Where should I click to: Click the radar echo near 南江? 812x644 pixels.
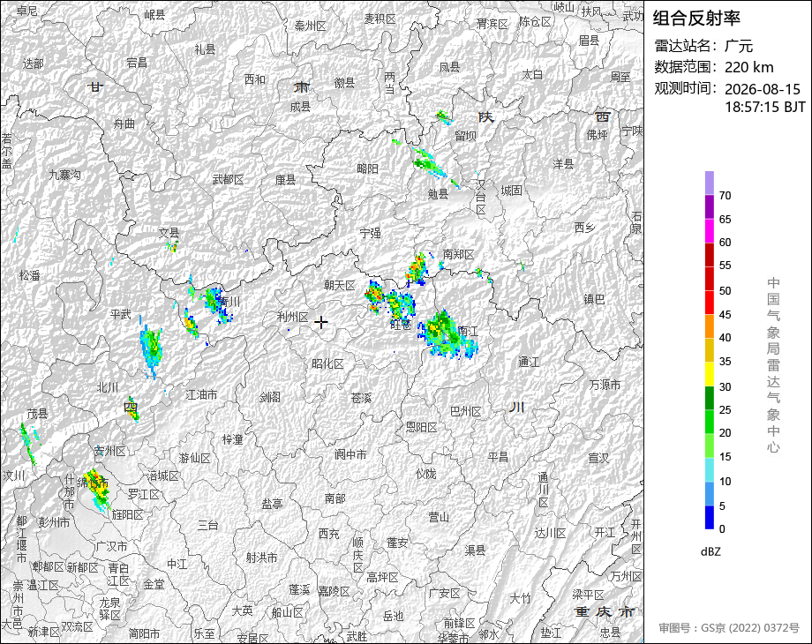tap(447, 335)
